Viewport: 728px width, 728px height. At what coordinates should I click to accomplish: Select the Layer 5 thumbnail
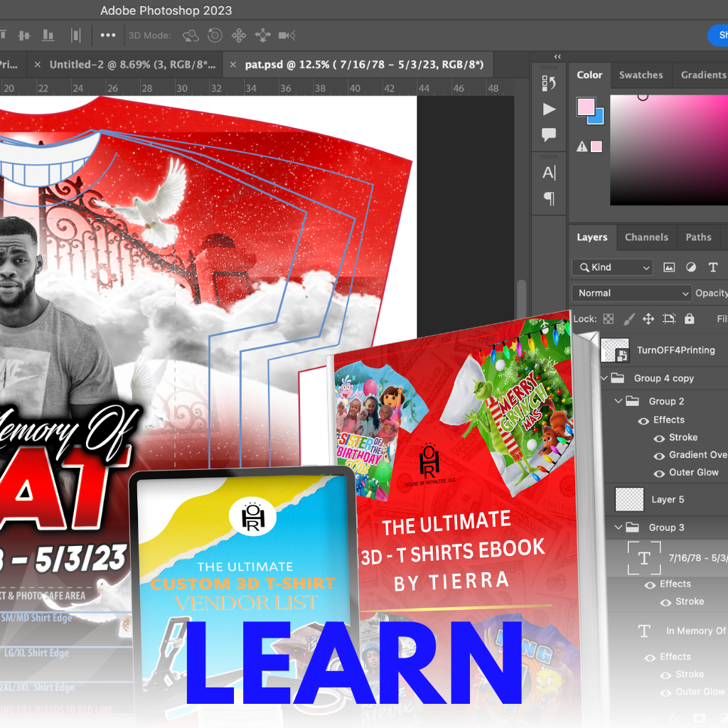pyautogui.click(x=628, y=499)
